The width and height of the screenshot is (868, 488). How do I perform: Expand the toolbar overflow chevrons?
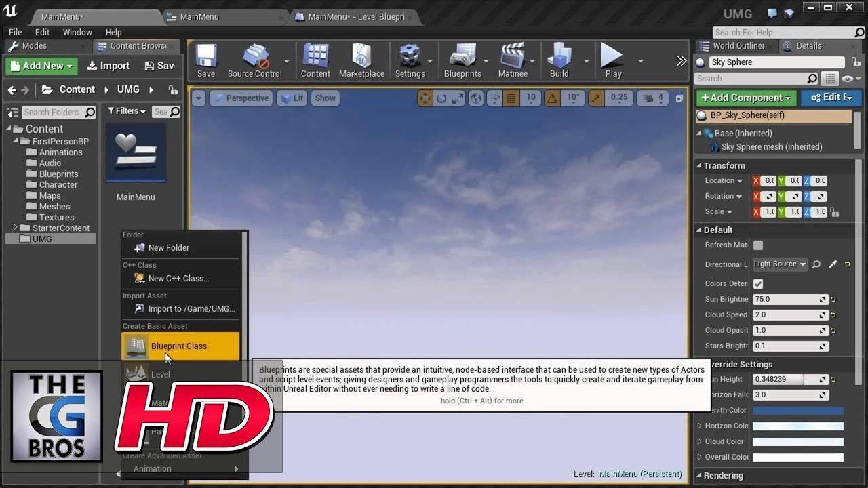pos(682,61)
